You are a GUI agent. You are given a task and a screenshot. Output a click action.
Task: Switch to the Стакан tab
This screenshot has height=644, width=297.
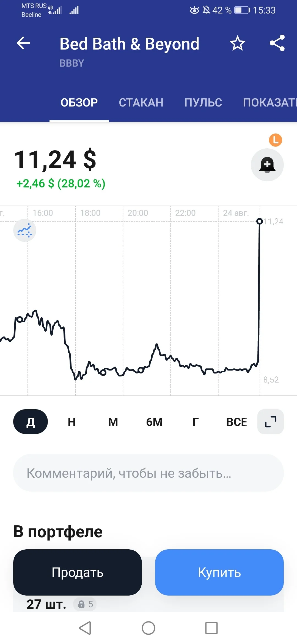point(141,103)
